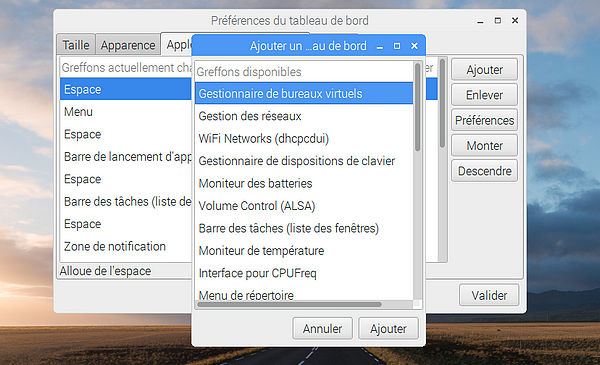Select Interface pour CPUFreq
Viewport: 600px width, 365px height.
click(x=304, y=273)
